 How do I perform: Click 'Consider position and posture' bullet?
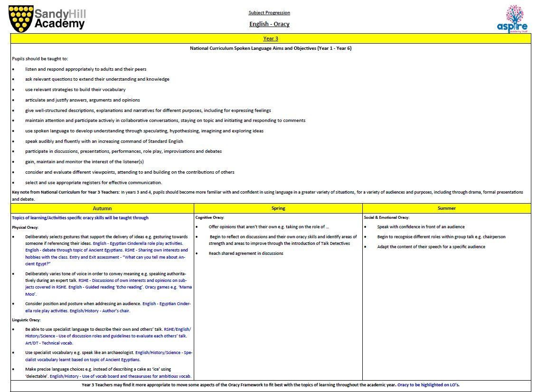tap(108, 307)
